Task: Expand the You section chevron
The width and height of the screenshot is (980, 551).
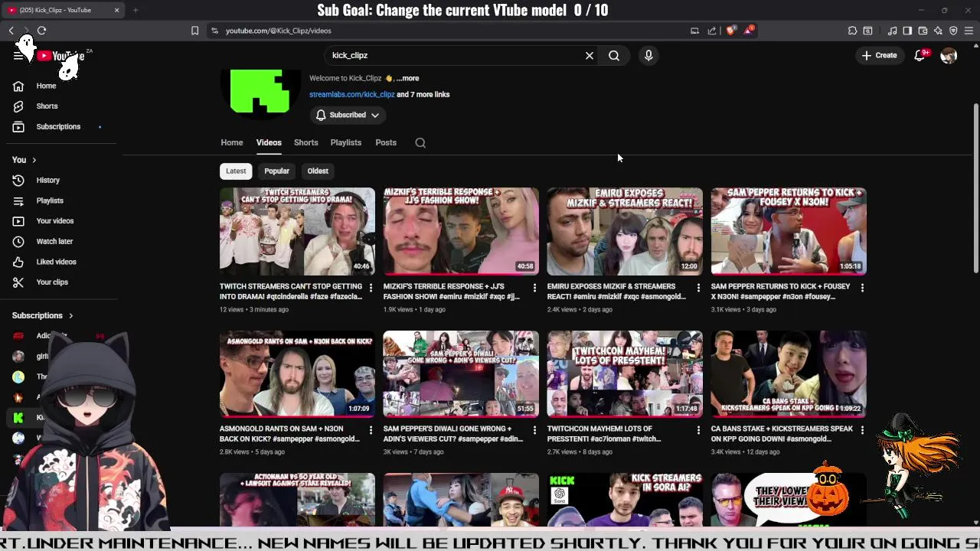Action: pos(34,160)
